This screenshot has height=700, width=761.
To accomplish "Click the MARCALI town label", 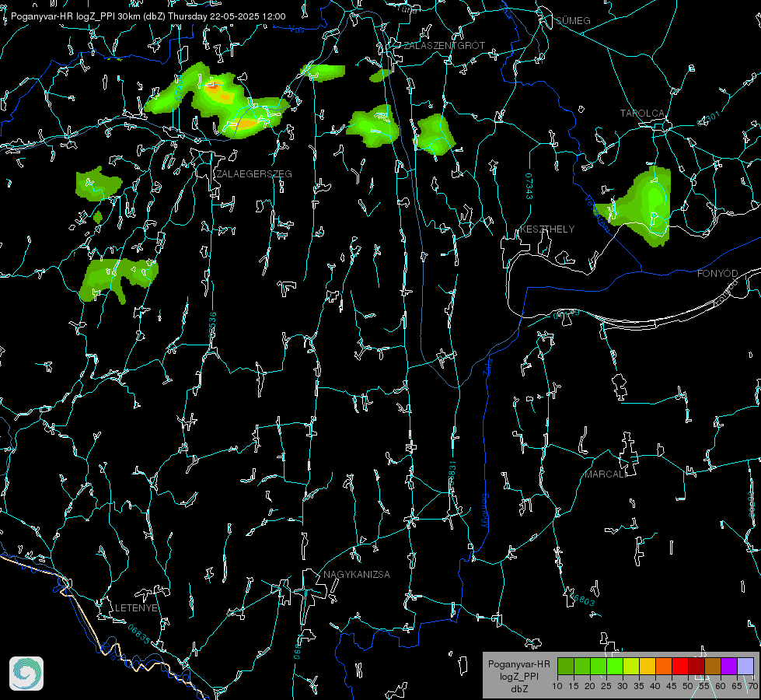I will point(606,474).
